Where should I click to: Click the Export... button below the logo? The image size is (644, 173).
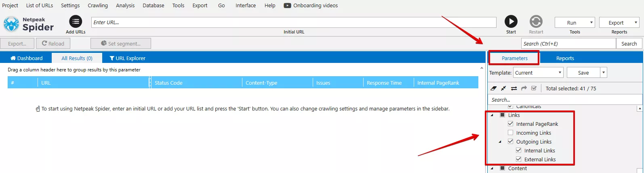tap(17, 44)
